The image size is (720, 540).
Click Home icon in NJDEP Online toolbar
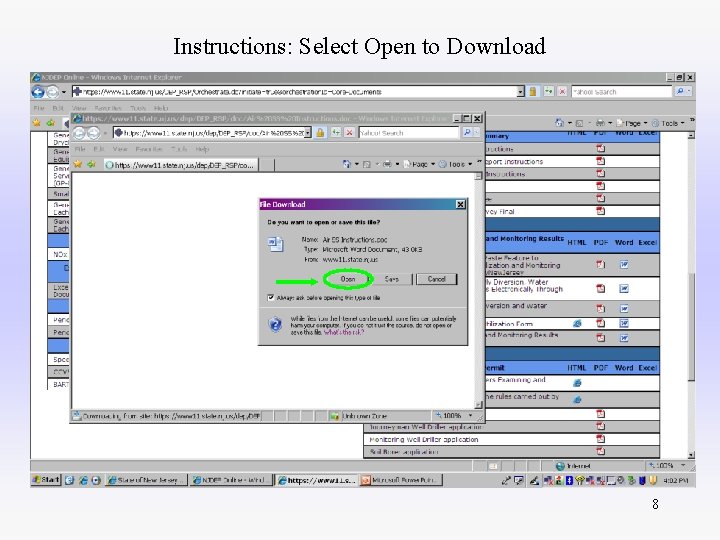[x=559, y=123]
